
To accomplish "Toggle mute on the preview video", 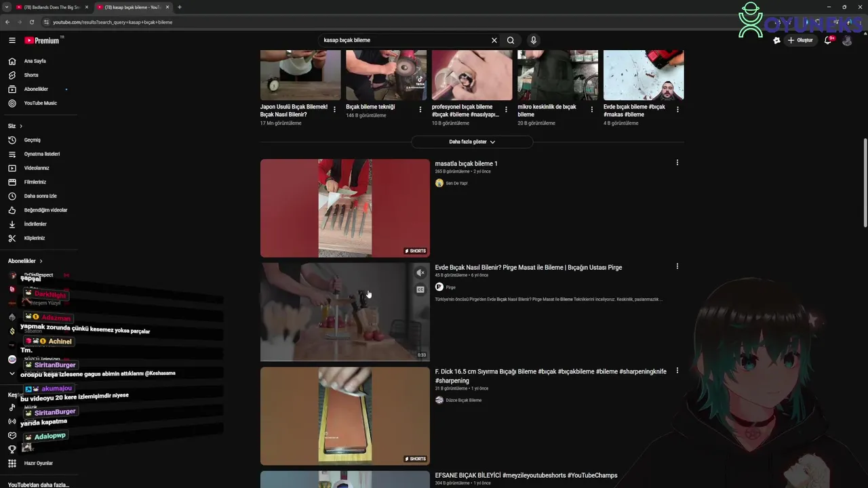I will click(x=420, y=272).
